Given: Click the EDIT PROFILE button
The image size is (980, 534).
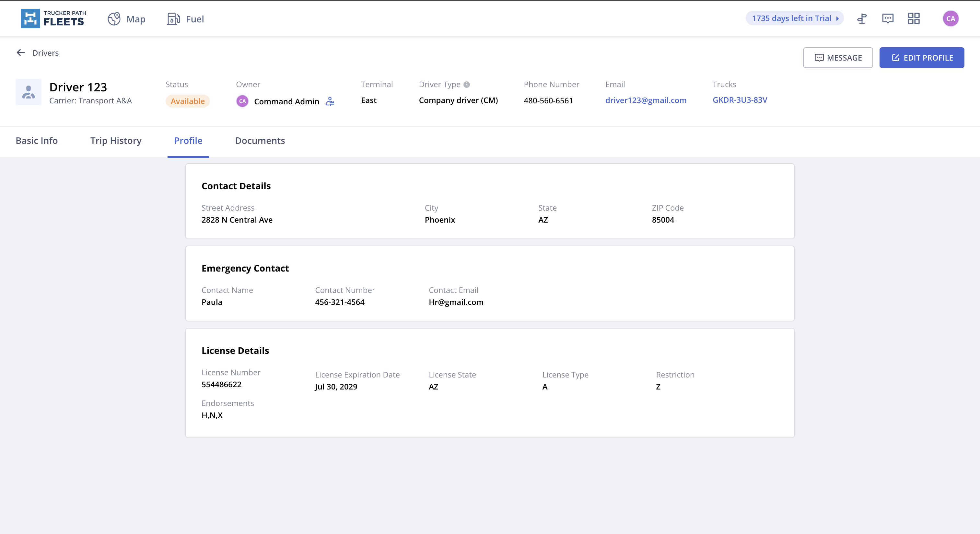Looking at the screenshot, I should point(921,58).
